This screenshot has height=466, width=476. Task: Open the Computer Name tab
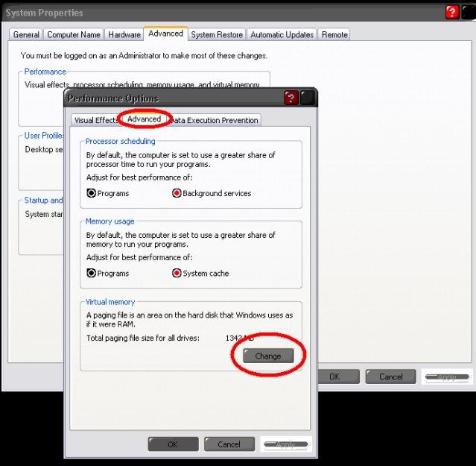pos(74,34)
